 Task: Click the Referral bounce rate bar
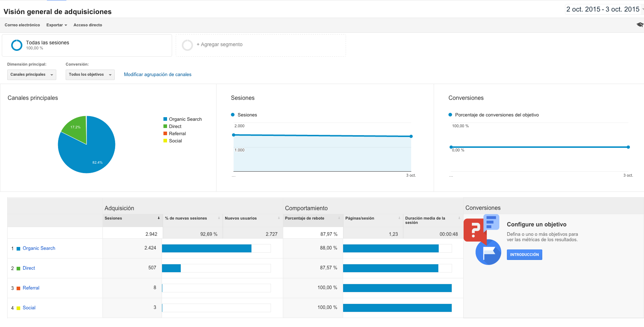(397, 288)
